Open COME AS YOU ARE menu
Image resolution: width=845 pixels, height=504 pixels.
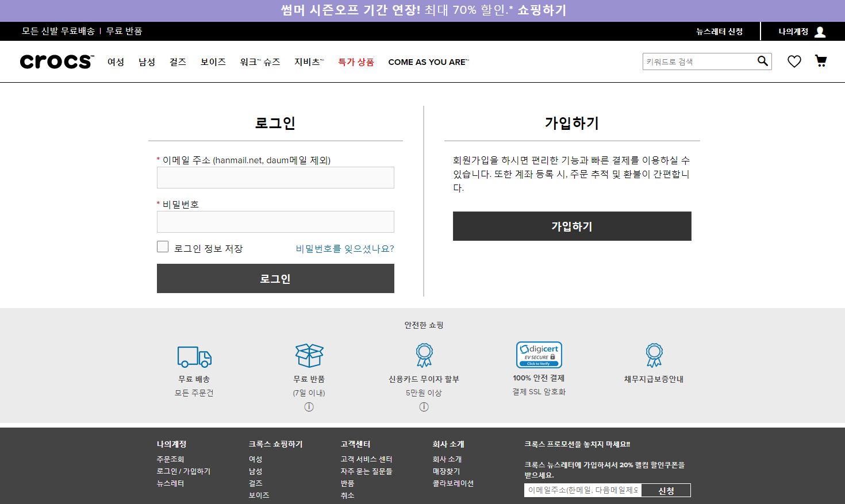(x=429, y=62)
